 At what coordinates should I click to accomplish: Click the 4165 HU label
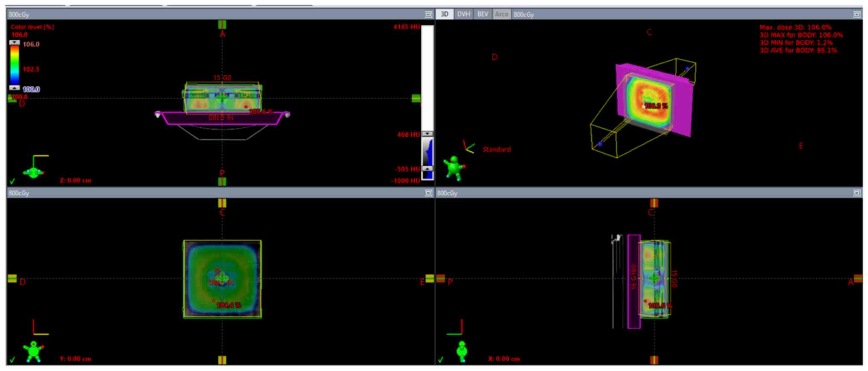click(406, 27)
